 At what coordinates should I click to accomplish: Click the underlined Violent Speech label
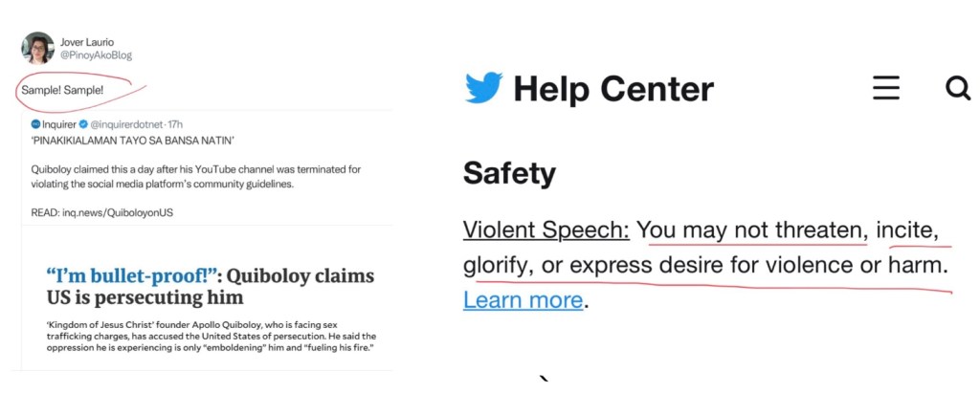coord(546,230)
